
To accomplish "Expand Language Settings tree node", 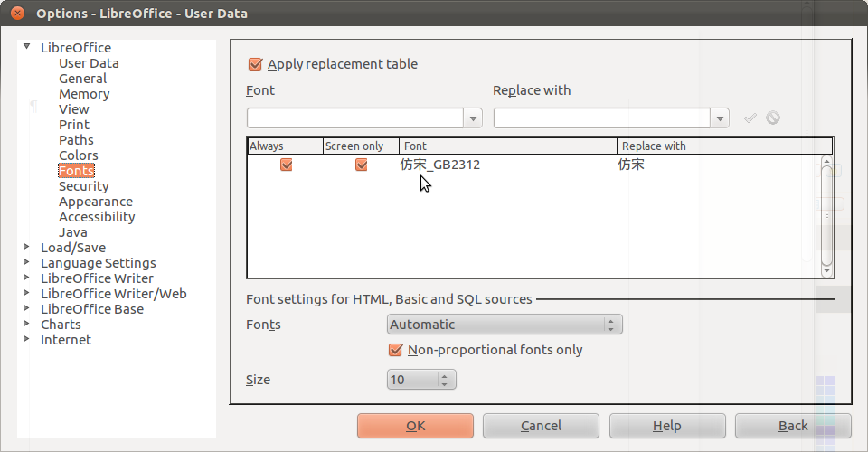I will pos(26,262).
